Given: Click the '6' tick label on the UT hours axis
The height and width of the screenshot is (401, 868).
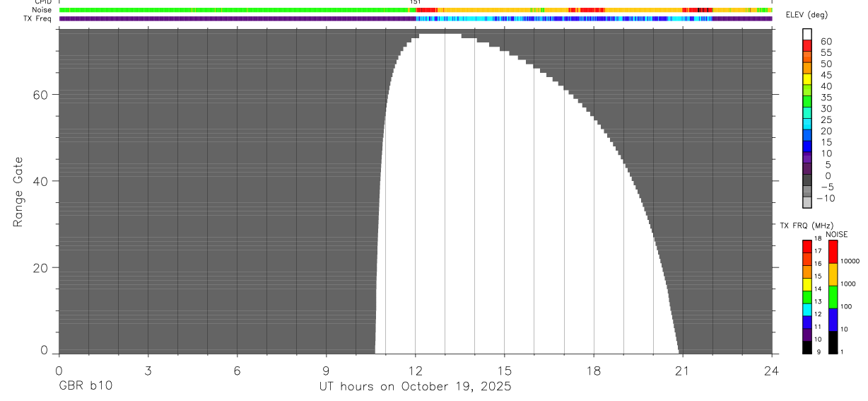Looking at the screenshot, I should coord(237,370).
